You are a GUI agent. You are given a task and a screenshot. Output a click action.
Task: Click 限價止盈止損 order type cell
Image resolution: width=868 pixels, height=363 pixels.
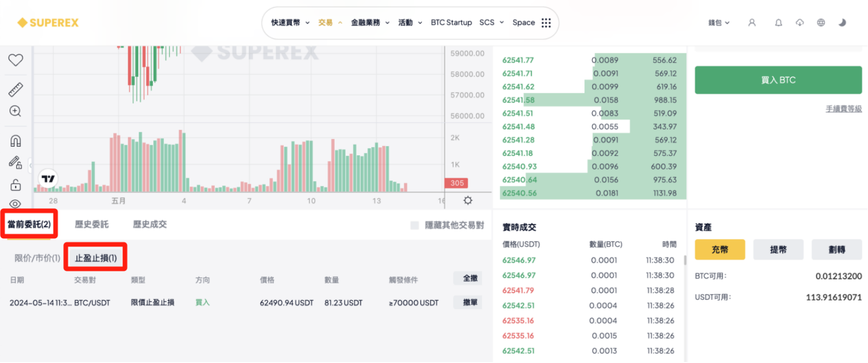click(153, 302)
